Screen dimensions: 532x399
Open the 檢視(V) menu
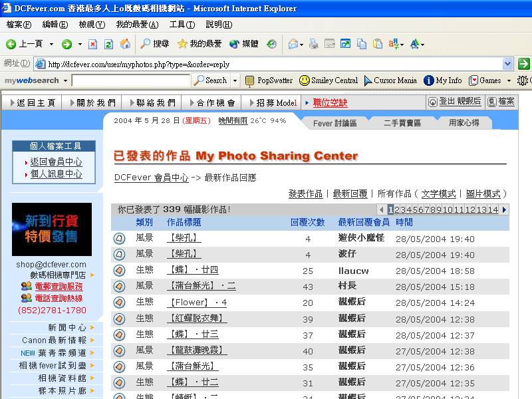click(92, 25)
